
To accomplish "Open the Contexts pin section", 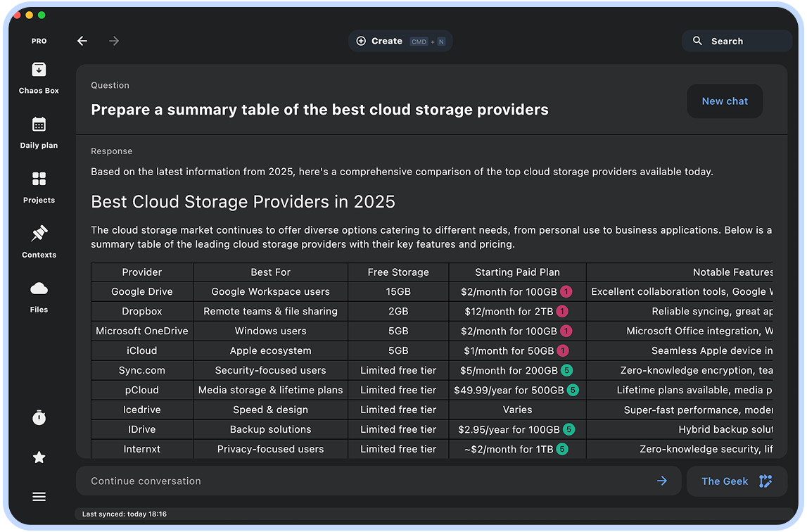I will [39, 241].
